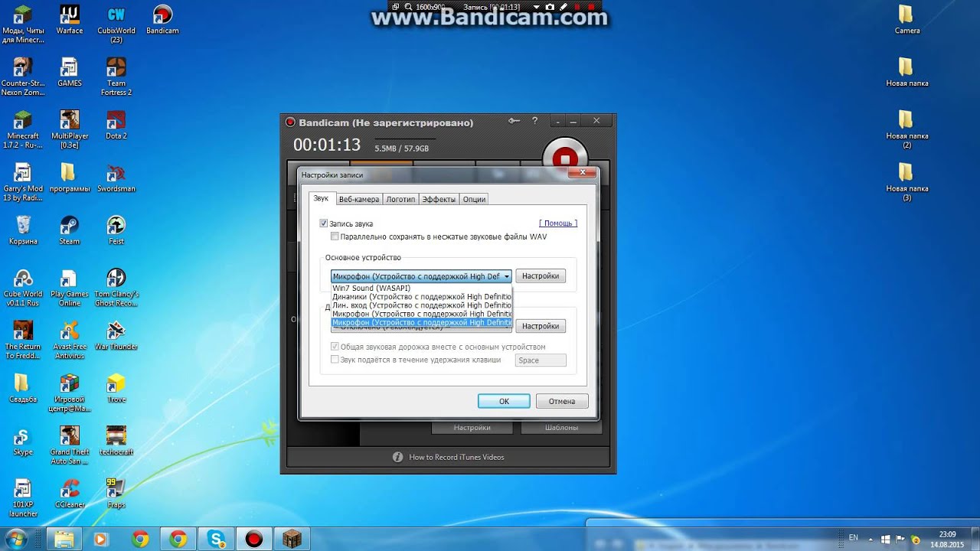Select the Camera folder on desktop
Image resolution: width=980 pixels, height=551 pixels.
(x=906, y=20)
